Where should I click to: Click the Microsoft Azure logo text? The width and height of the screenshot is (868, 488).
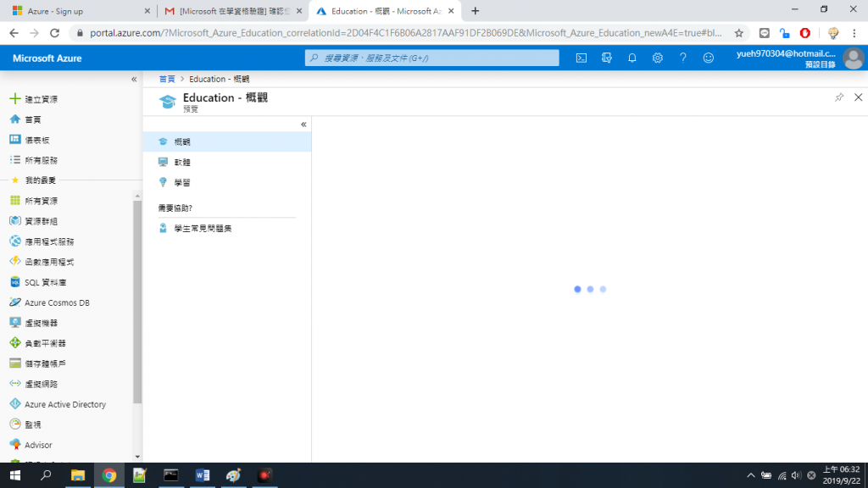point(47,58)
